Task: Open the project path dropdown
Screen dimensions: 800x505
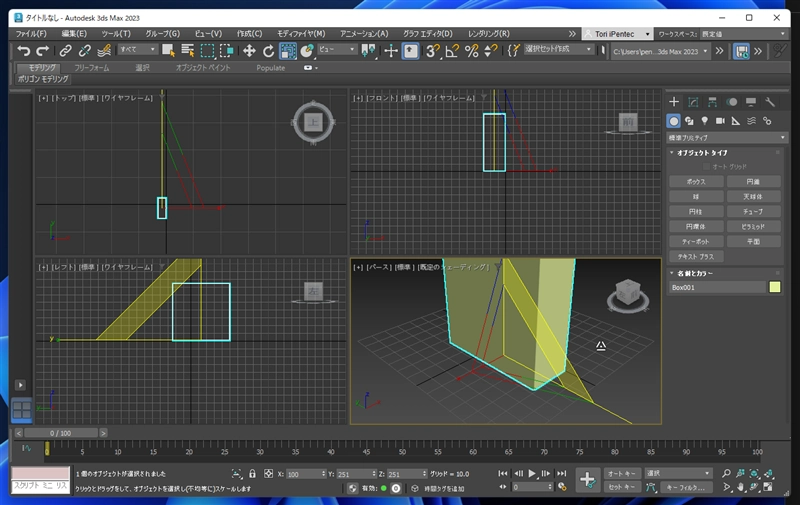Action: click(660, 52)
